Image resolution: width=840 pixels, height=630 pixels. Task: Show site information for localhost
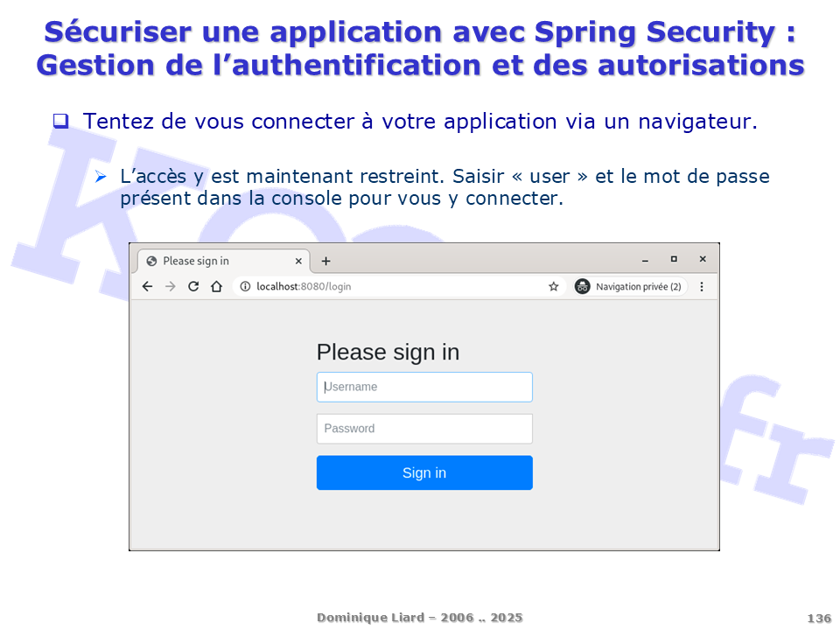[245, 286]
